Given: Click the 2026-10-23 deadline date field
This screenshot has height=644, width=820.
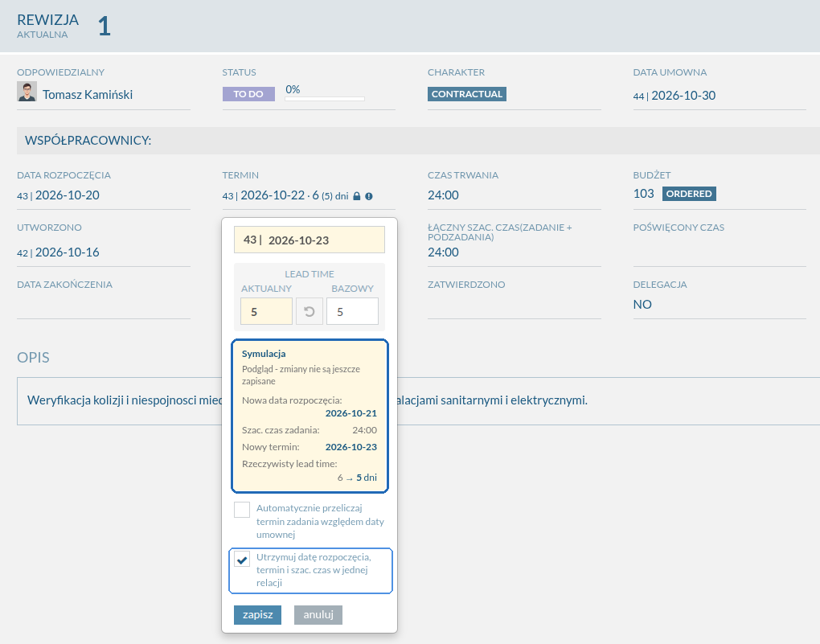Looking at the screenshot, I should click(x=309, y=240).
